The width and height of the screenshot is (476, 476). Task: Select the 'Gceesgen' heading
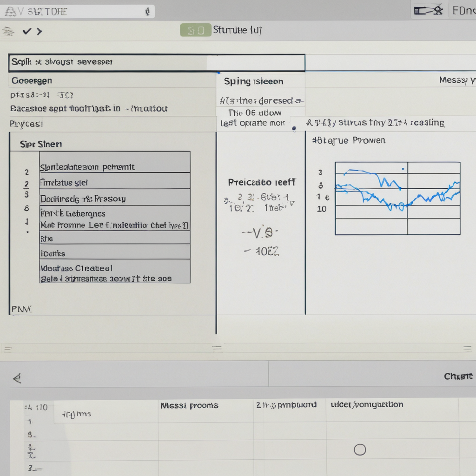tap(32, 81)
